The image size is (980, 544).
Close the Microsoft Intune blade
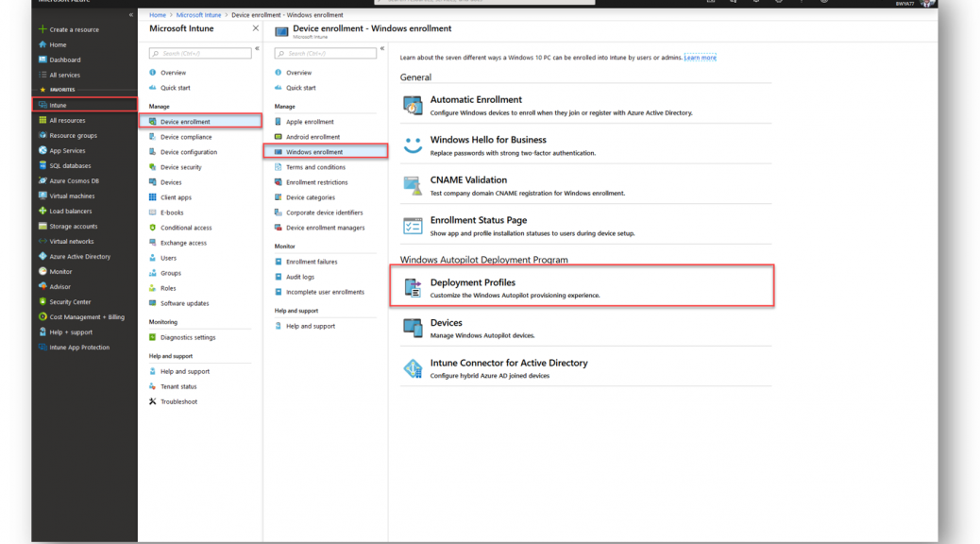256,28
